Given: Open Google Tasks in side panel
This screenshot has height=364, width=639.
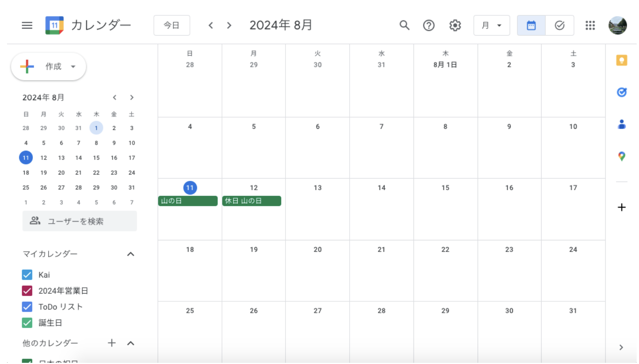Looking at the screenshot, I should [621, 92].
